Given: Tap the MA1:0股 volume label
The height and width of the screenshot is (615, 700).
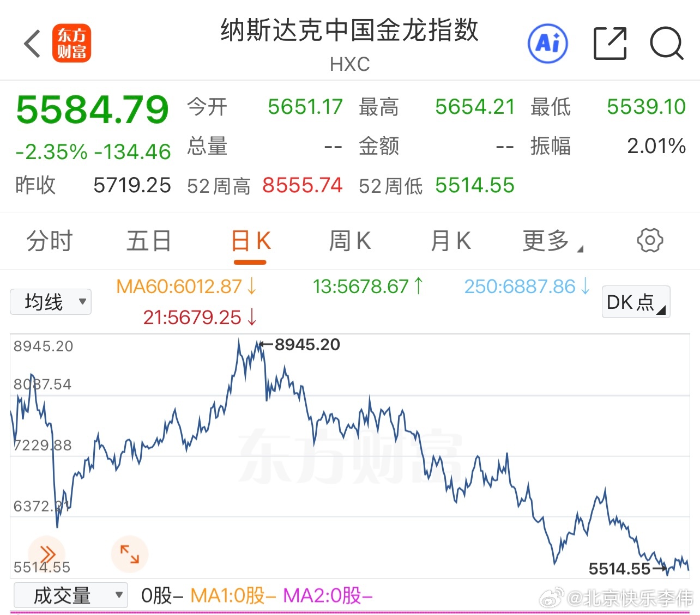Looking at the screenshot, I should click(234, 595).
